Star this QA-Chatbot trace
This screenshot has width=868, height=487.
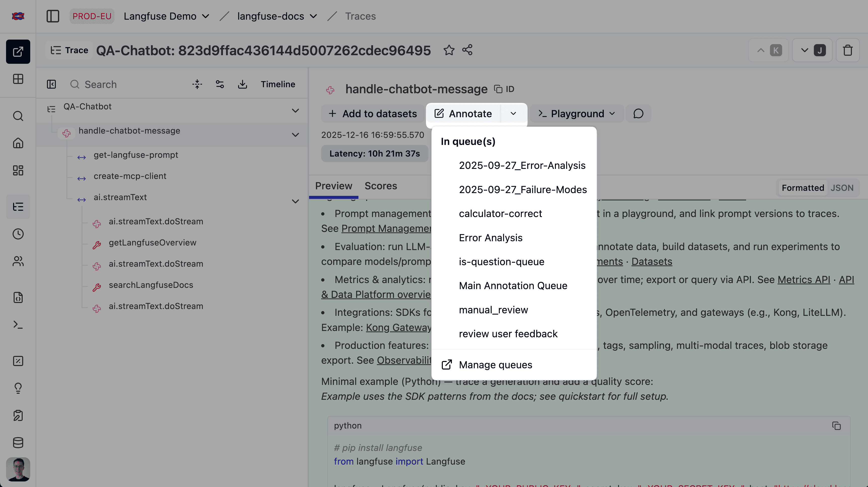pos(449,50)
